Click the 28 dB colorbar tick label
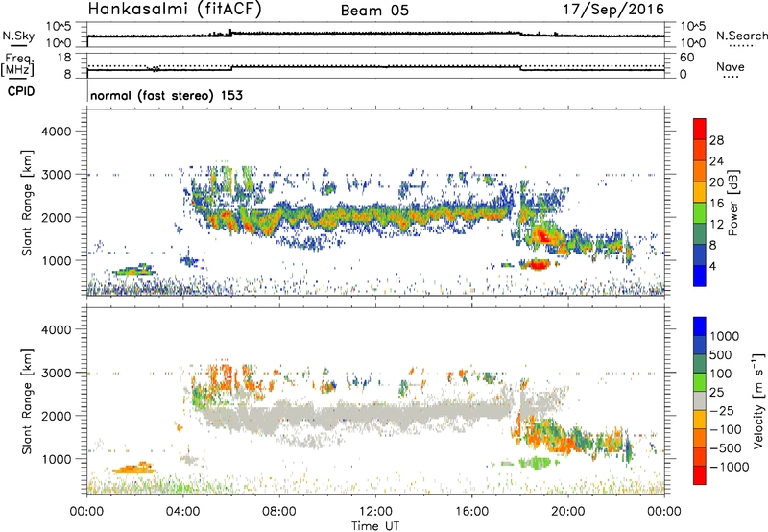The image size is (768, 532). click(x=716, y=140)
